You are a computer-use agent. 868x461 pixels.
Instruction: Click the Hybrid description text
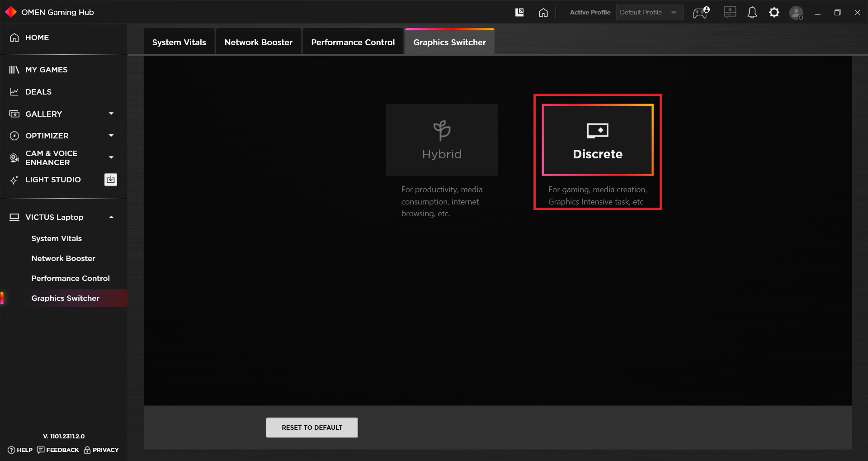tap(442, 201)
